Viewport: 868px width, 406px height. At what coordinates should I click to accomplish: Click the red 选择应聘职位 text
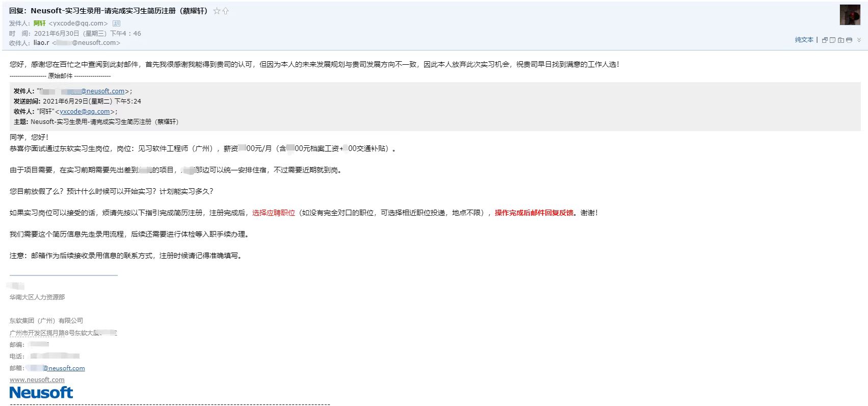pos(274,213)
